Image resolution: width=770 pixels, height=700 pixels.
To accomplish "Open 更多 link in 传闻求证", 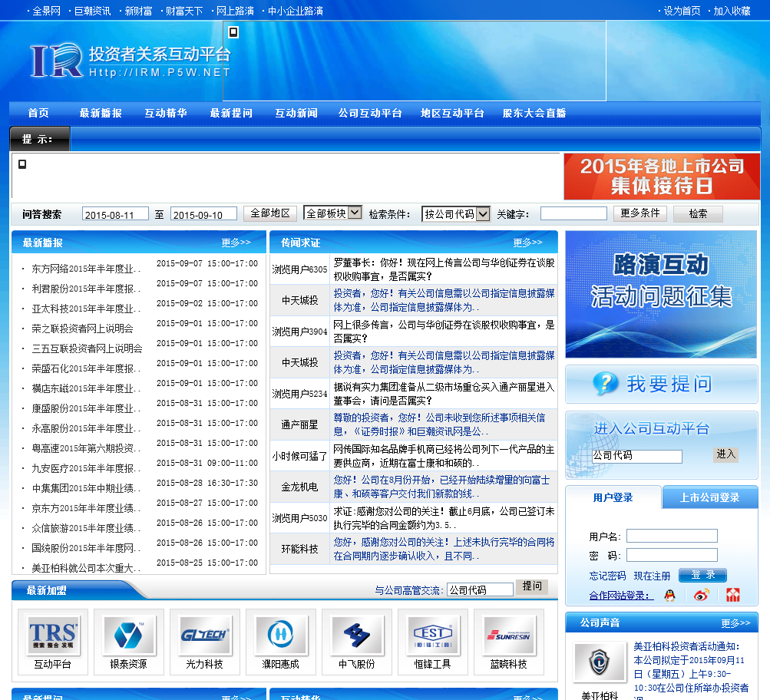I will pos(528,243).
